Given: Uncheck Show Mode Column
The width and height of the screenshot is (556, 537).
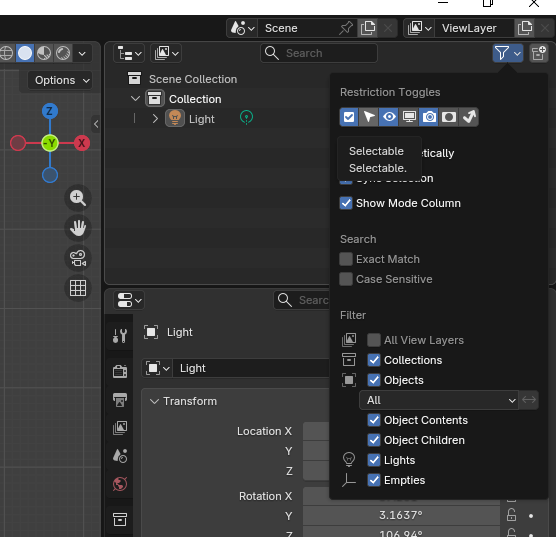Looking at the screenshot, I should click(x=346, y=203).
